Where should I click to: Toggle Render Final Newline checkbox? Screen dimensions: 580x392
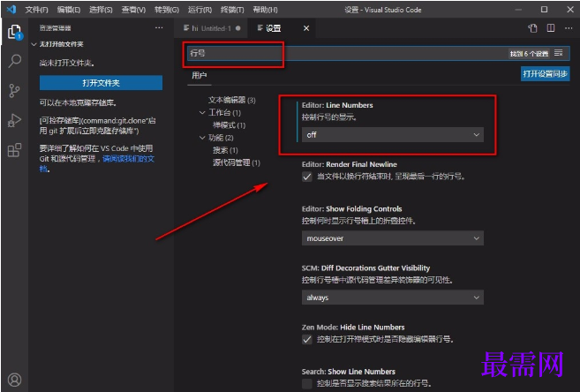pyautogui.click(x=307, y=177)
